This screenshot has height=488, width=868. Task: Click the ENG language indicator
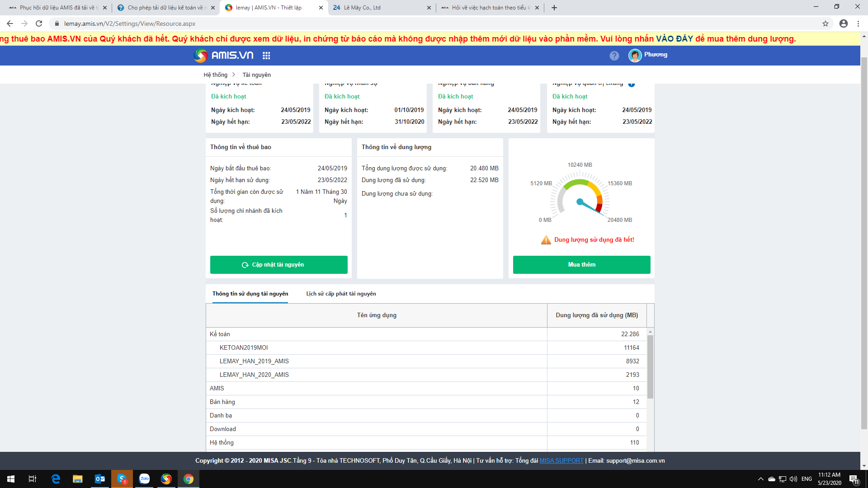[807, 479]
